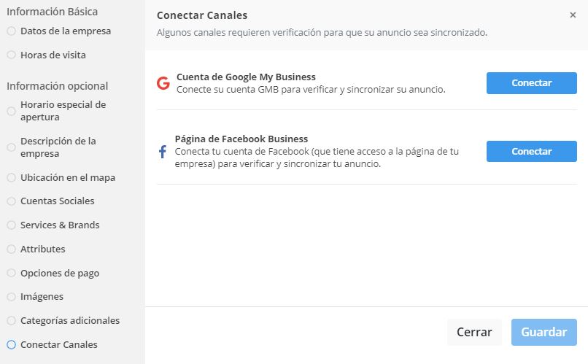This screenshot has width=588, height=364.
Task: Select the Conectar Canales radio circle
Action: point(11,344)
